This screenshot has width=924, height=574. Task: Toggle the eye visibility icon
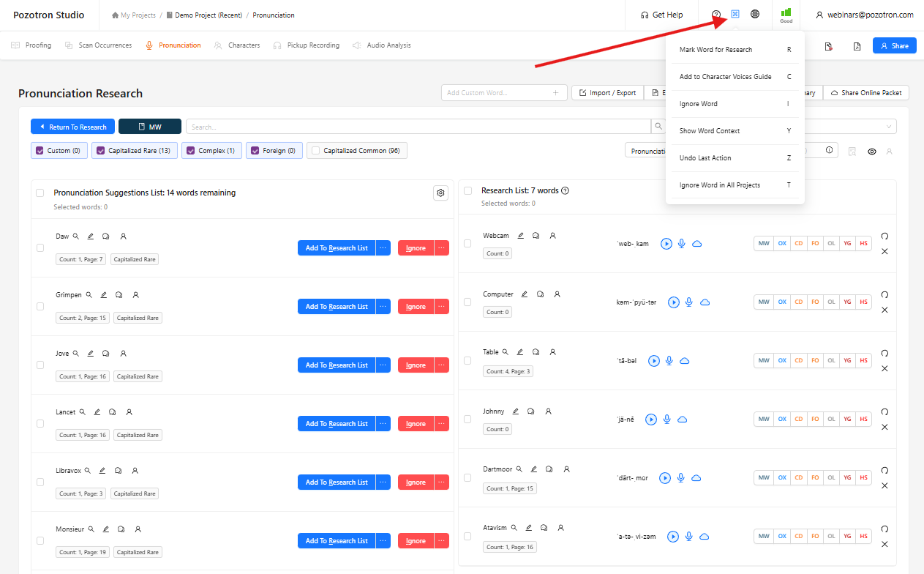coord(871,152)
